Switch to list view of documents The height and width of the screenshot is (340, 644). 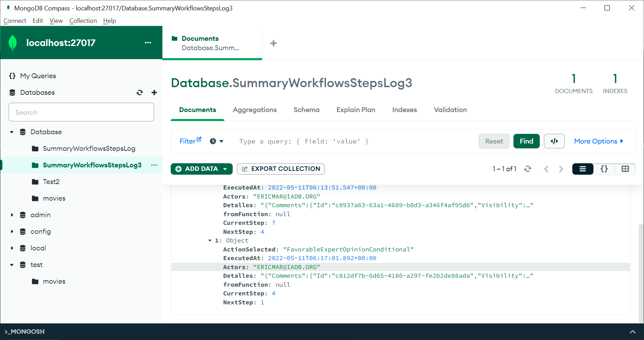(583, 169)
